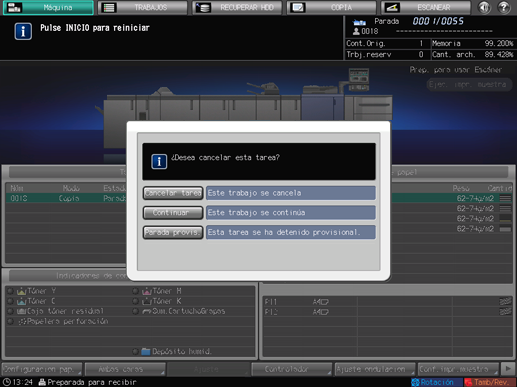Select the job row 0018 Copia

[66, 198]
